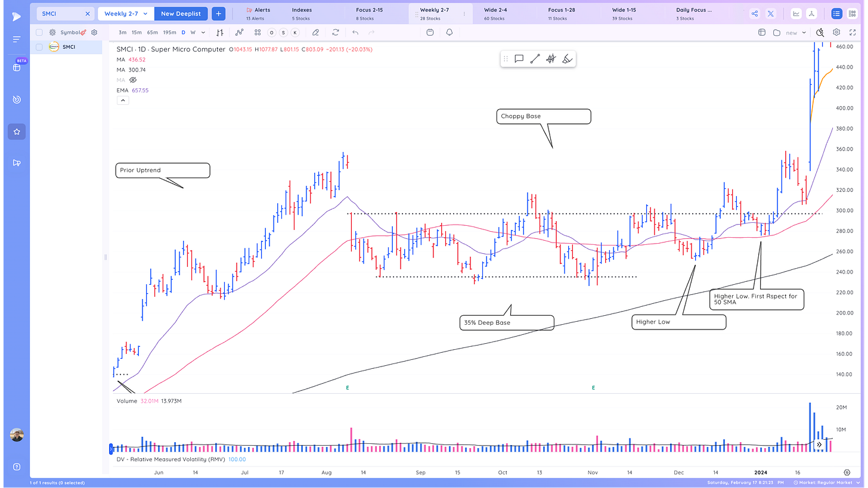Click the share icon
The image size is (868, 488).
pyautogui.click(x=755, y=13)
